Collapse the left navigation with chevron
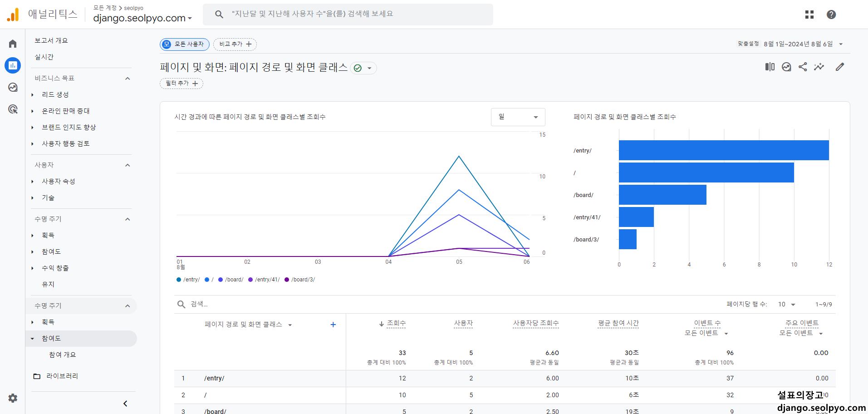Screen dimensions: 868x414 125,404
